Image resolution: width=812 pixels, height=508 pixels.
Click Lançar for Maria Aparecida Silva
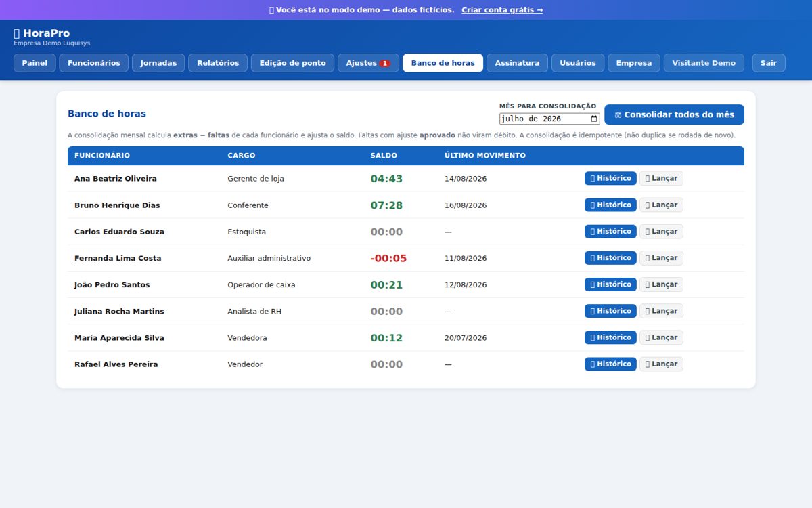point(661,337)
